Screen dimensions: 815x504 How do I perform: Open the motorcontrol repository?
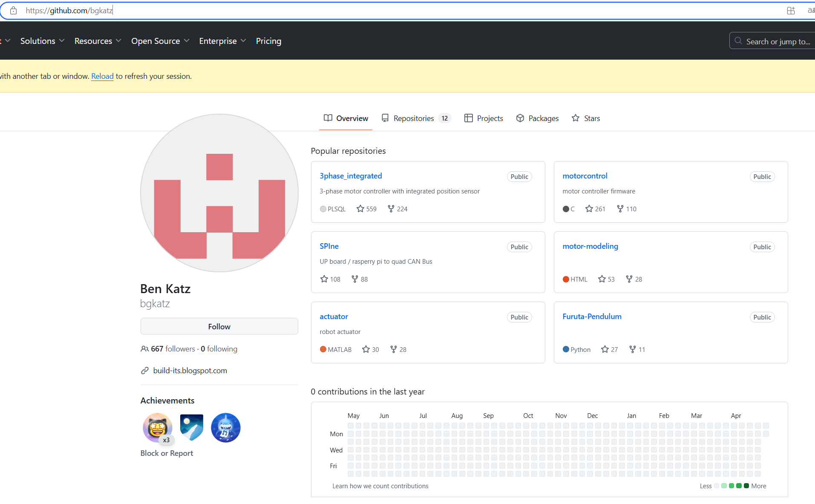tap(585, 176)
